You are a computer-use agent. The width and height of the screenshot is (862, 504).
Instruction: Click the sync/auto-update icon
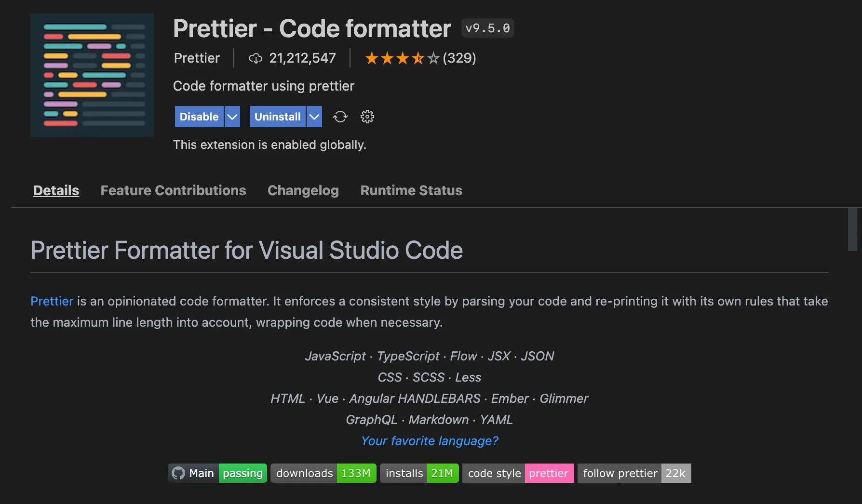(x=340, y=117)
